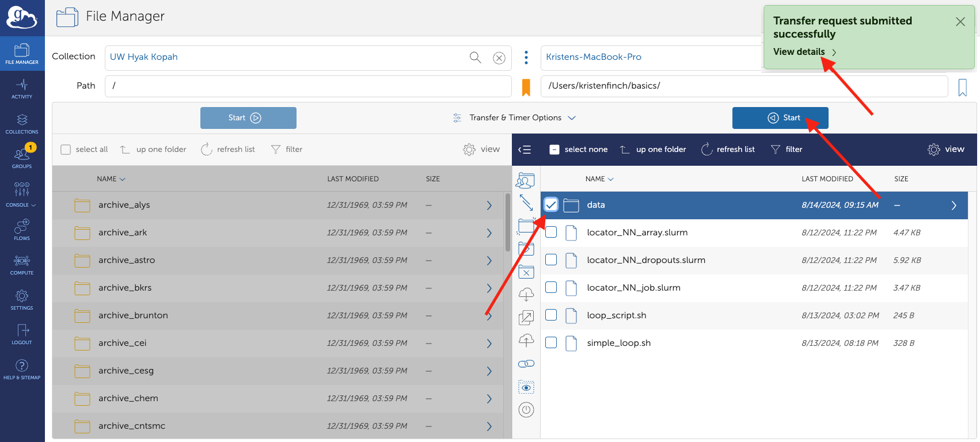Check the locator_NN_dropouts.slurm checkbox

(x=551, y=260)
